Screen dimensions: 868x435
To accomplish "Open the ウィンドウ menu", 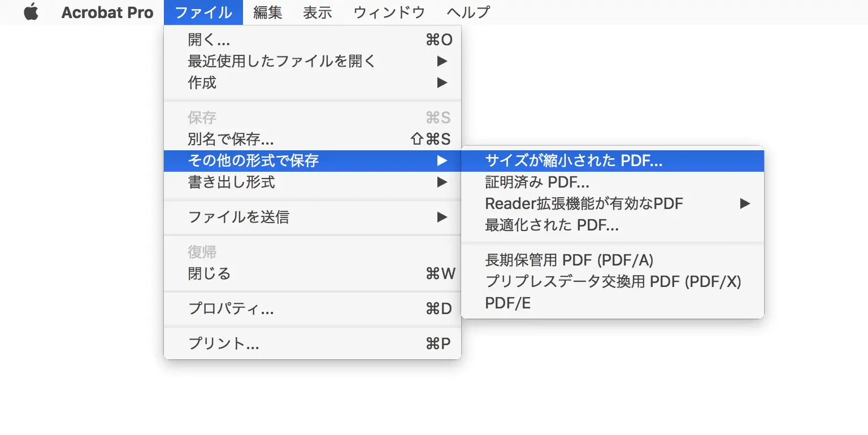I will click(389, 12).
